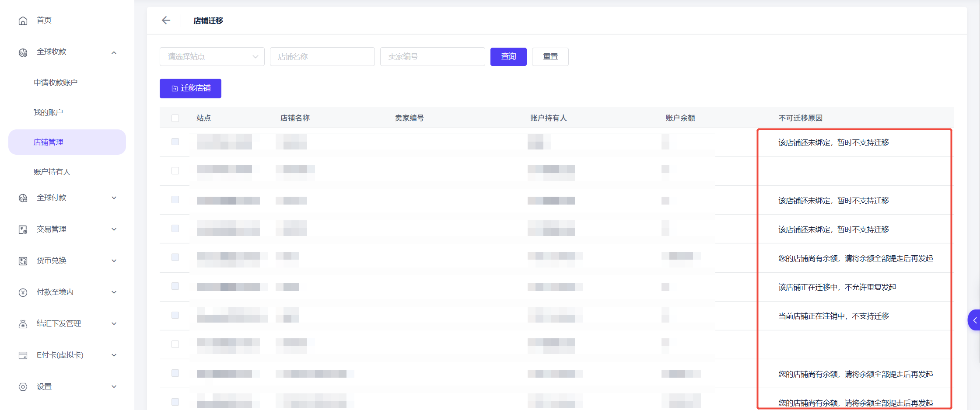Toggle the select-all checkbox in table header
Image resolution: width=980 pixels, height=410 pixels.
[x=175, y=118]
